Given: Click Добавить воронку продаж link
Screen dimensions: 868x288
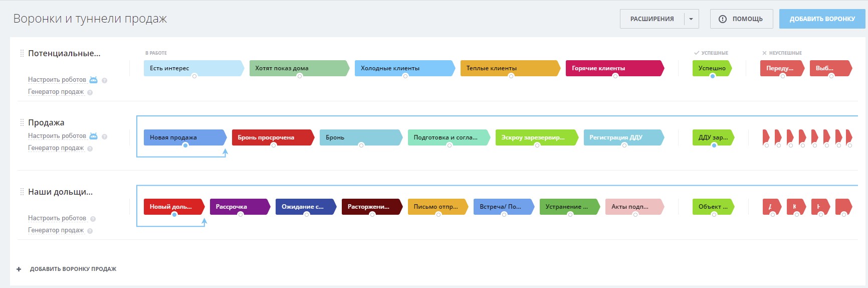Looking at the screenshot, I should (73, 269).
